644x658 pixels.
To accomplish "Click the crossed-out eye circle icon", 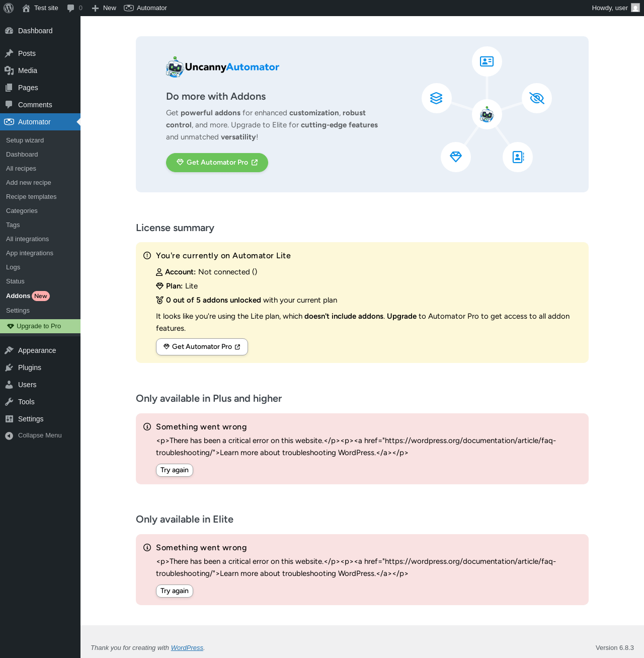I will pos(537,98).
